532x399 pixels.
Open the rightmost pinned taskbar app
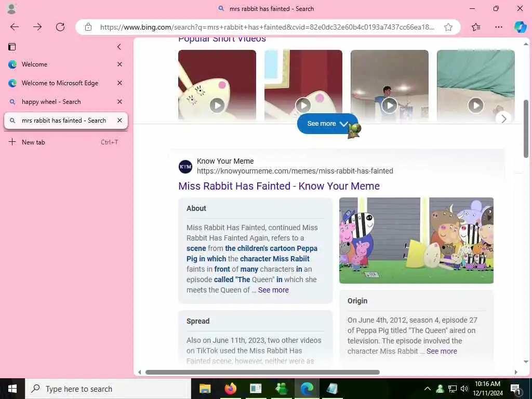pos(332,389)
